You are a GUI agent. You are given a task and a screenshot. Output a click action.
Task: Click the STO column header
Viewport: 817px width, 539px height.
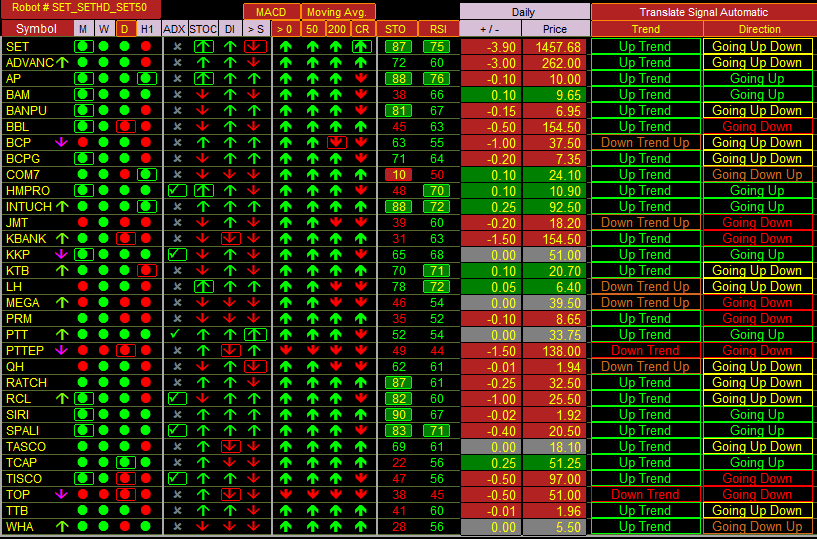tap(398, 29)
